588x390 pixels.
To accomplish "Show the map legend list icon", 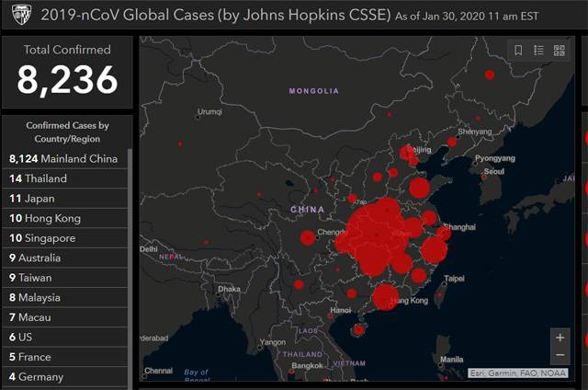I will [x=538, y=51].
